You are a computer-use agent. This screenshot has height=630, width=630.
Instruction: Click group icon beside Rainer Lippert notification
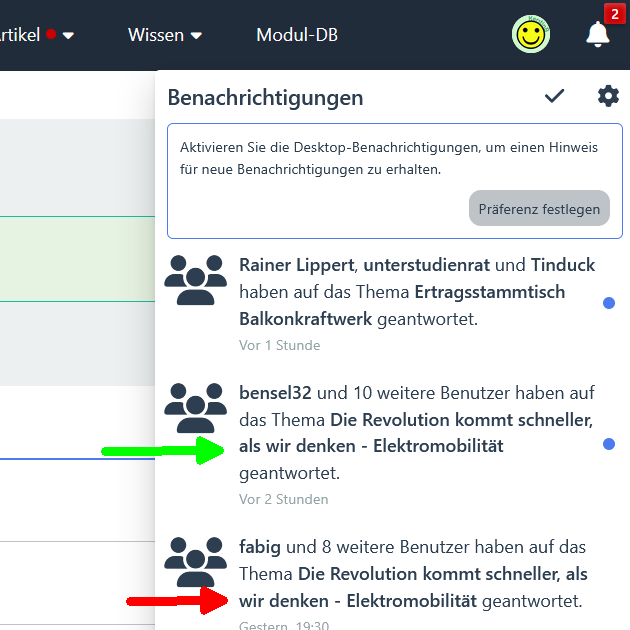[x=195, y=279]
